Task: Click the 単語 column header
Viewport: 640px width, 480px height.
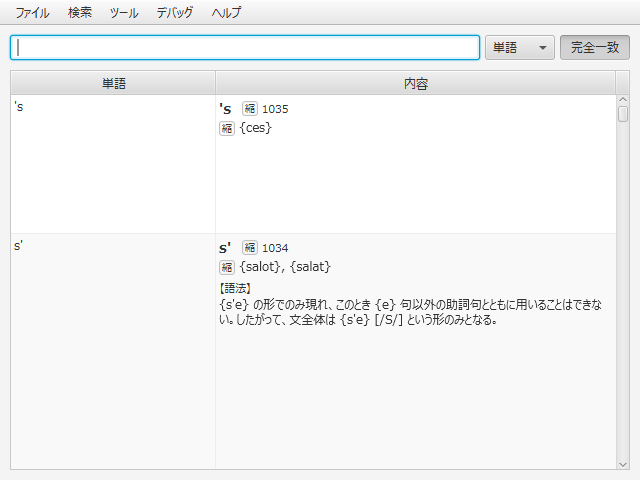Action: pos(113,84)
